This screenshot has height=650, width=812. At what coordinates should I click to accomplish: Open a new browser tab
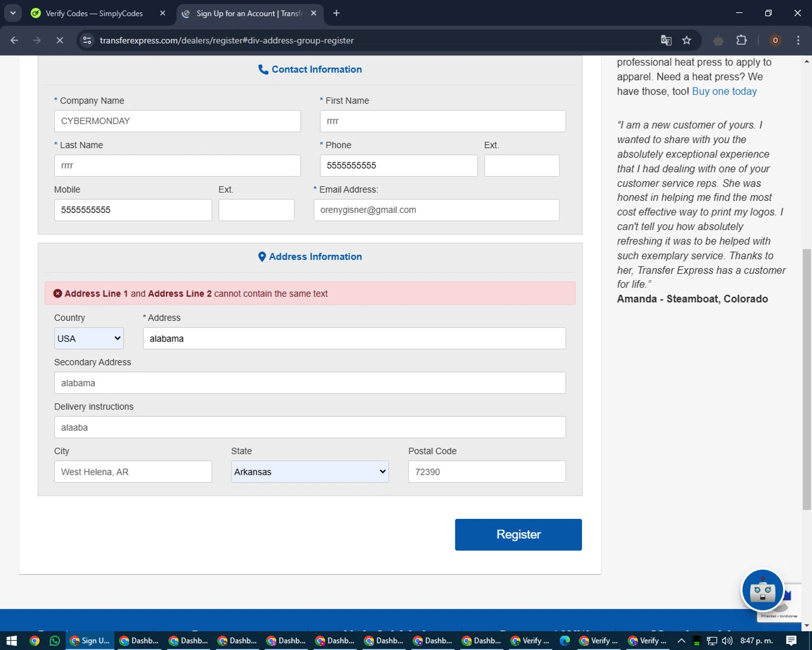pyautogui.click(x=336, y=13)
